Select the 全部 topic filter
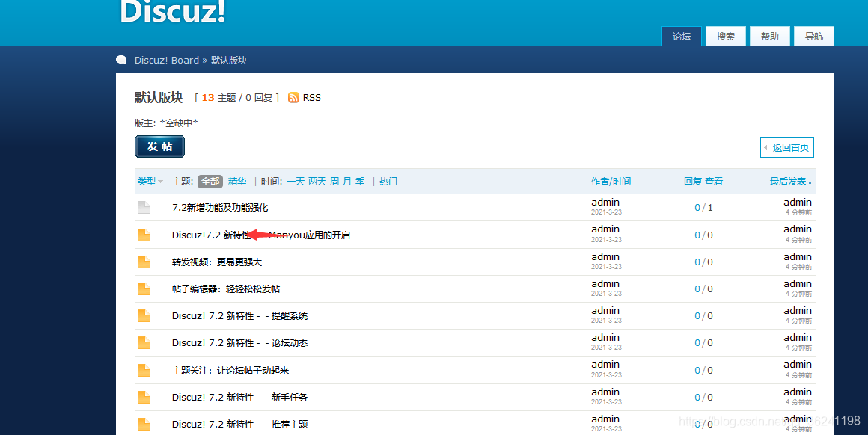This screenshot has width=868, height=435. 210,182
